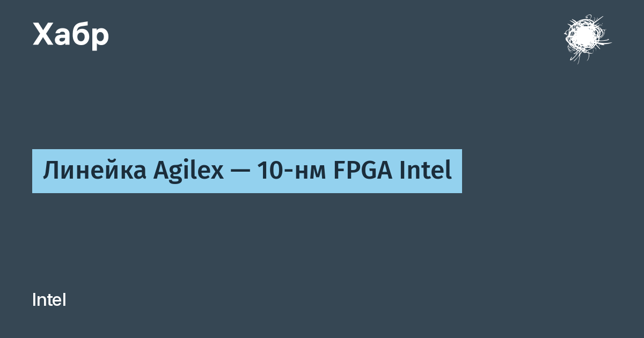The width and height of the screenshot is (644, 338).
Task: Click the letter а in the Хабр logo
Action: click(x=64, y=39)
